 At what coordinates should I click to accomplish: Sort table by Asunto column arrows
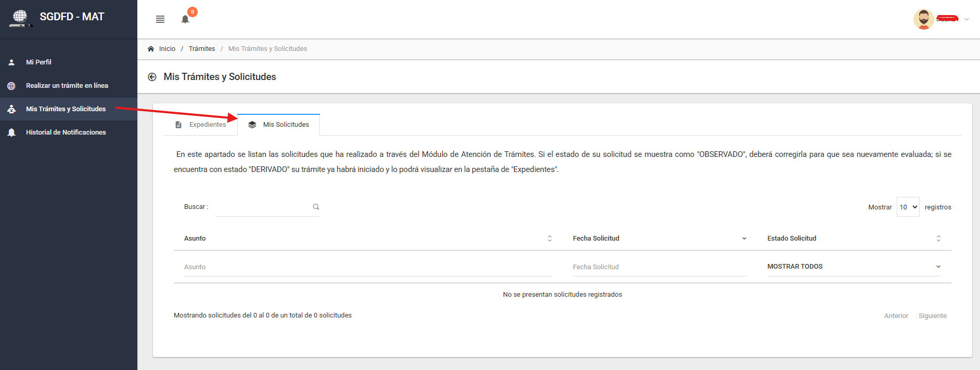(549, 239)
